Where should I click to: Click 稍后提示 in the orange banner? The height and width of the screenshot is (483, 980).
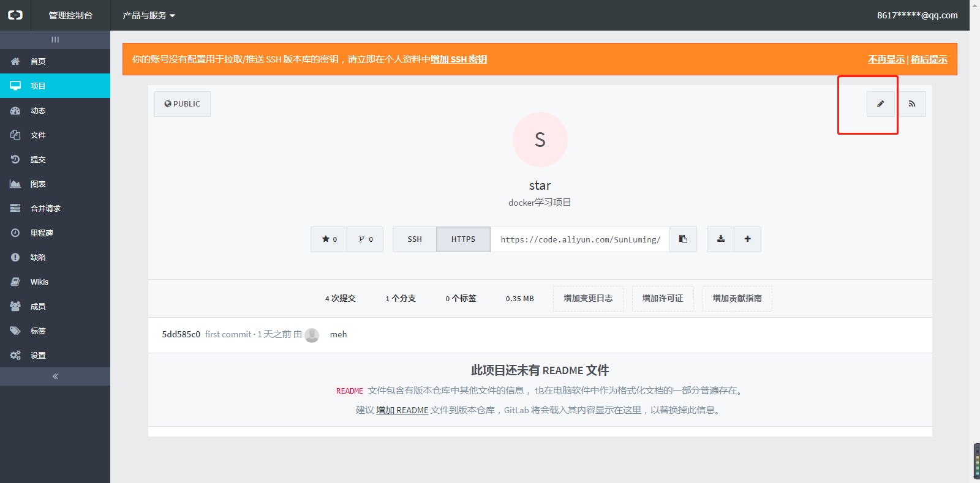(929, 59)
